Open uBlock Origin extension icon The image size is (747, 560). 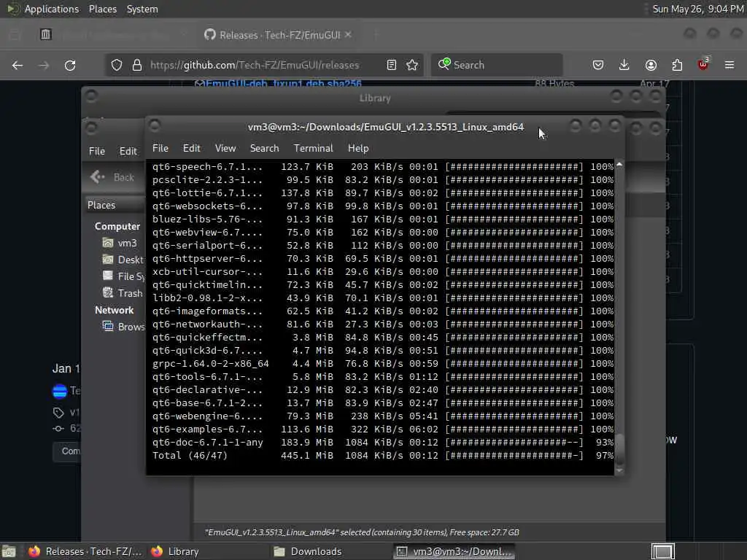703,64
